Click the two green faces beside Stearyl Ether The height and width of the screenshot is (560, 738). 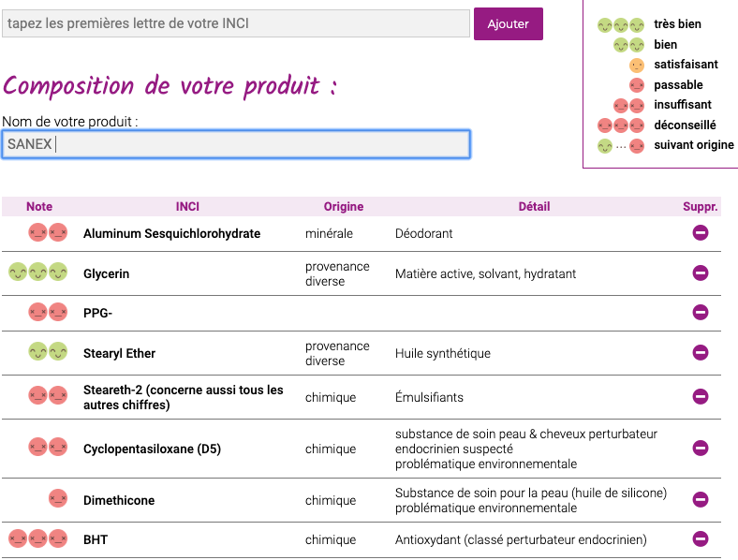(48, 351)
